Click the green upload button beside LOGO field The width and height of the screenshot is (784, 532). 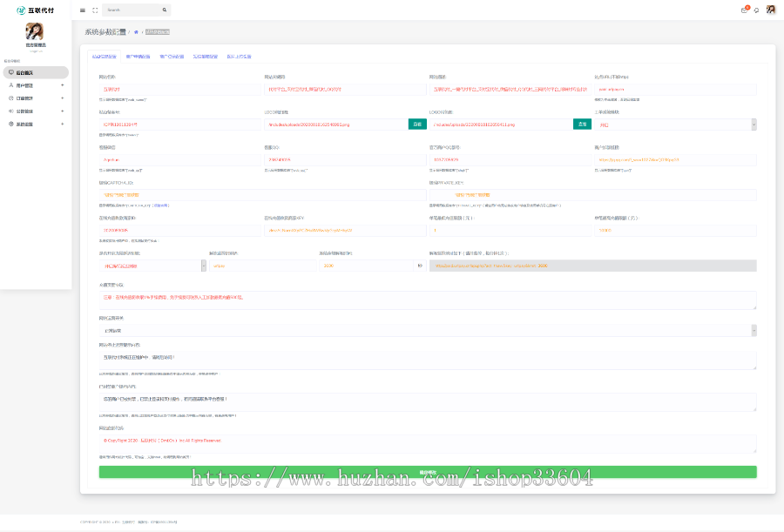pos(581,125)
